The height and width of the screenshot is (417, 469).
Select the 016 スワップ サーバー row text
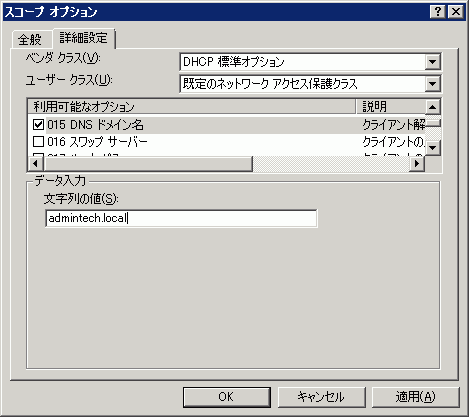pyautogui.click(x=97, y=142)
